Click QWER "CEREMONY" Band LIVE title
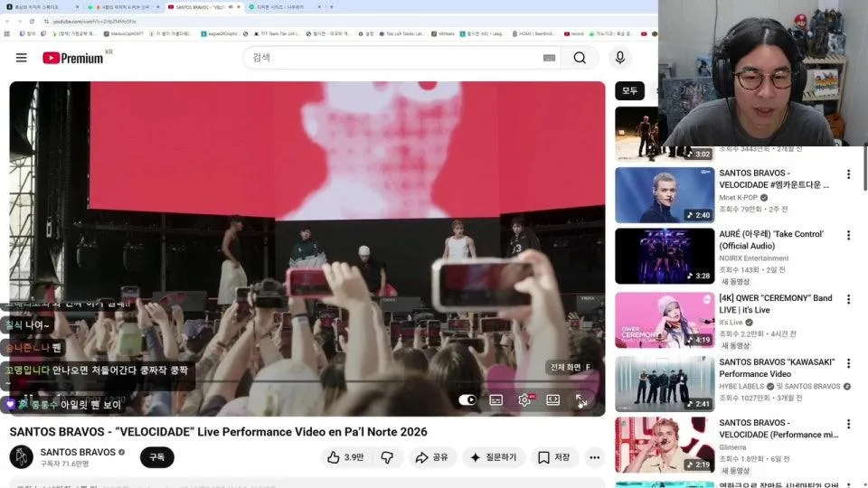Viewport: 868px width, 488px height. point(776,305)
